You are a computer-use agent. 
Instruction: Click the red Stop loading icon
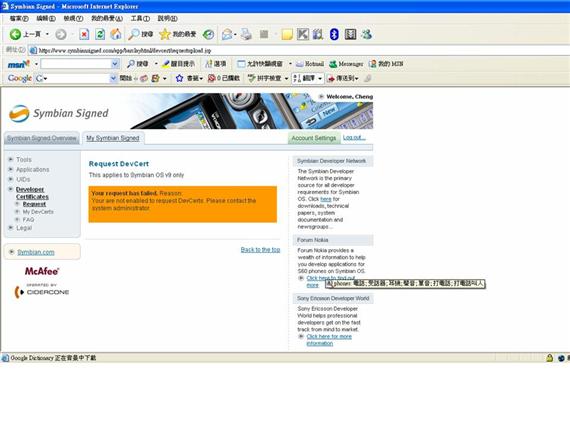(x=84, y=35)
